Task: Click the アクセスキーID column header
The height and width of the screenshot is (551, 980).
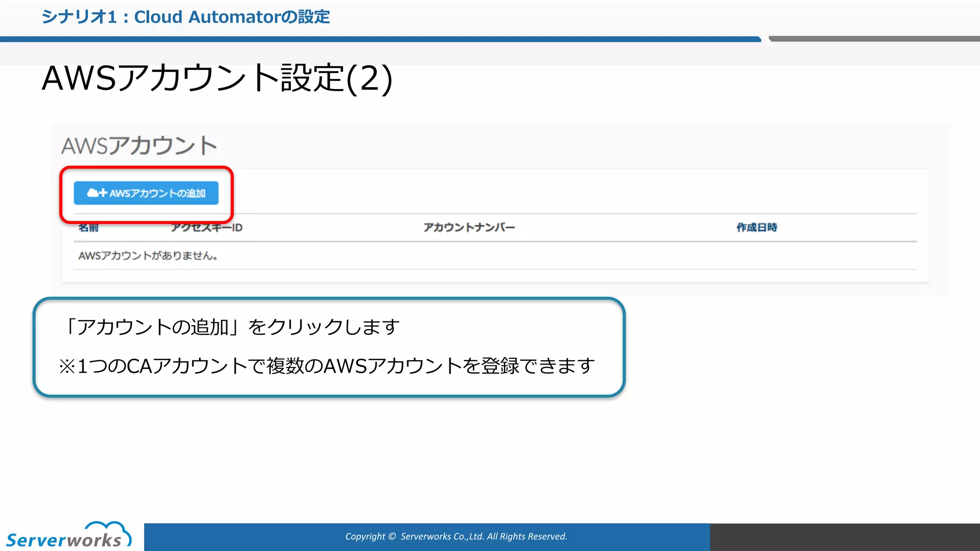Action: pos(207,228)
